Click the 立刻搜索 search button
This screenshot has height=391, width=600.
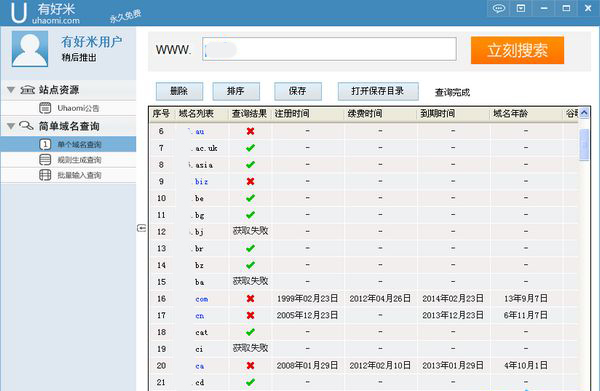pyautogui.click(x=517, y=50)
